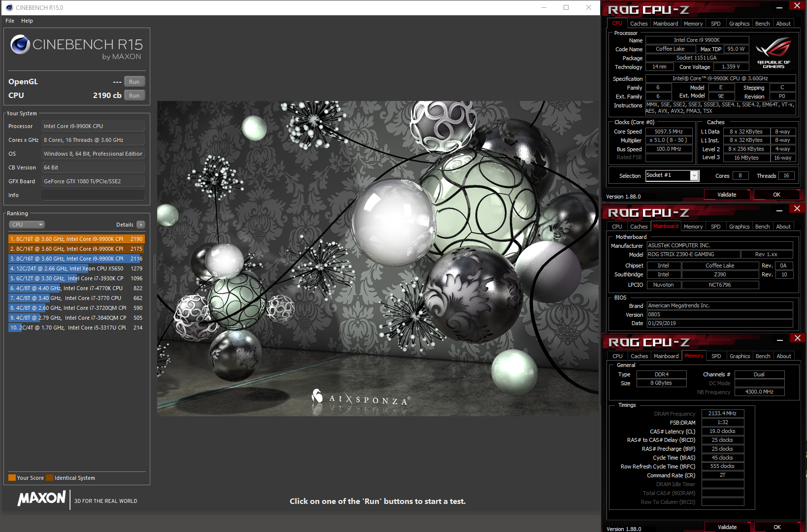Select ranking row 3 with score 2116
This screenshot has height=532, width=807.
pos(76,259)
